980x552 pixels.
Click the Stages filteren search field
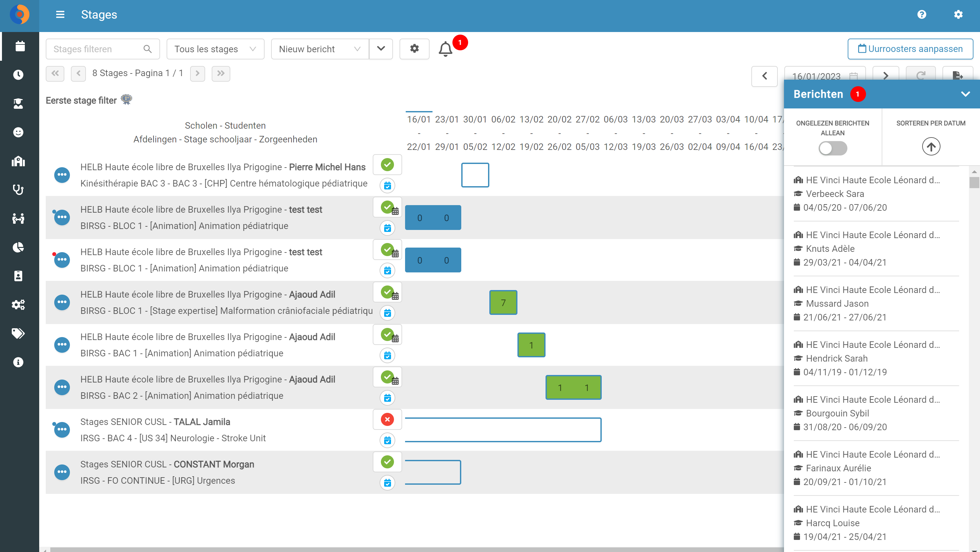(102, 49)
